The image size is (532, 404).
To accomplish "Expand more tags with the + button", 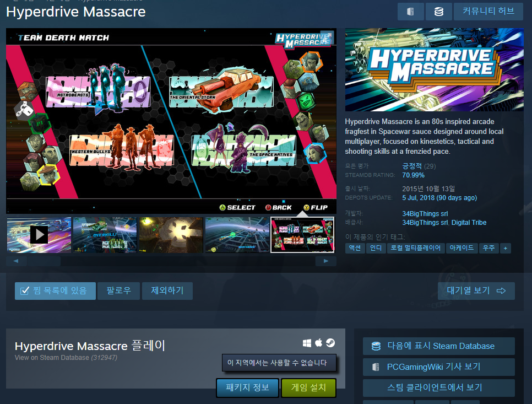I will coord(505,248).
